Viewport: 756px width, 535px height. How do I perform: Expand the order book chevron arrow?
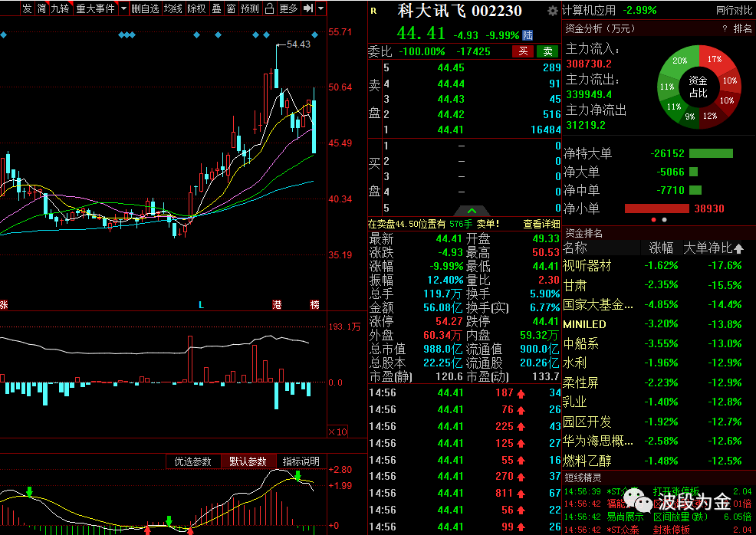tap(472, 211)
